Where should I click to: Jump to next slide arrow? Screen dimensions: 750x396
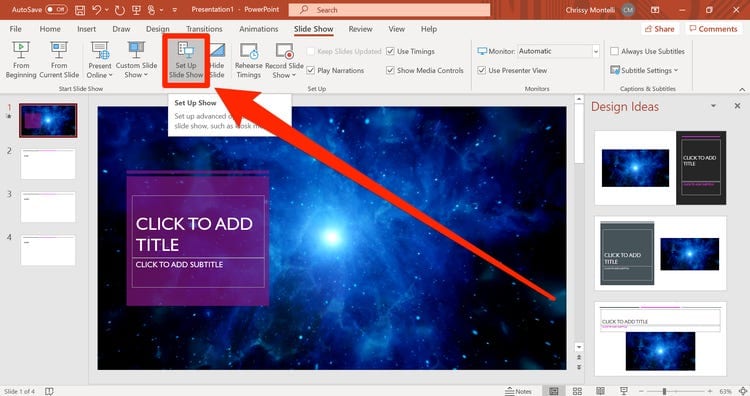579,367
